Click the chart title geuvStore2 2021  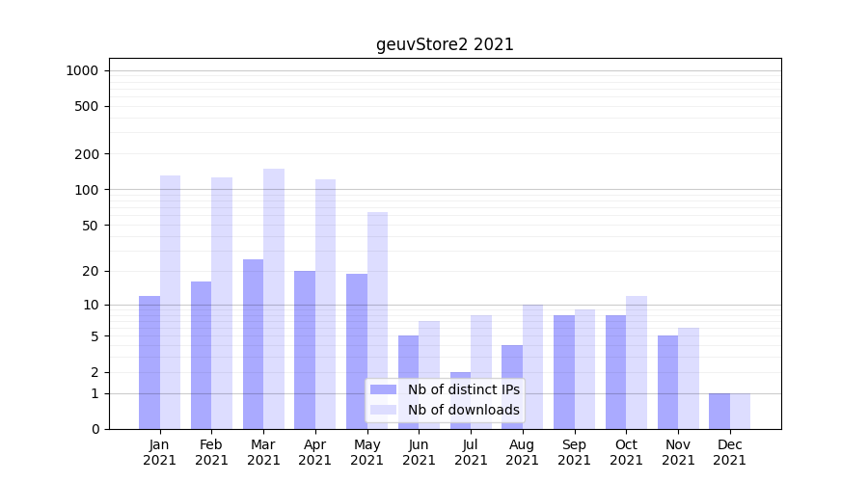click(x=445, y=44)
